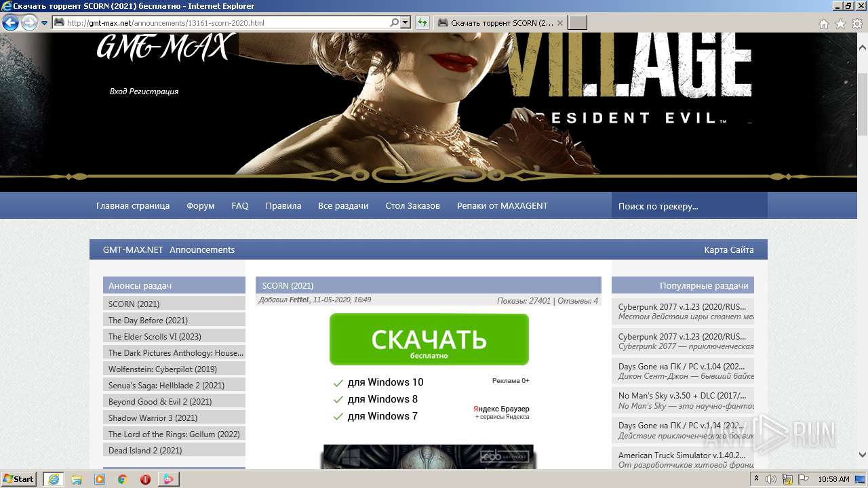
Task: Open FAQ menu item
Action: click(x=240, y=205)
